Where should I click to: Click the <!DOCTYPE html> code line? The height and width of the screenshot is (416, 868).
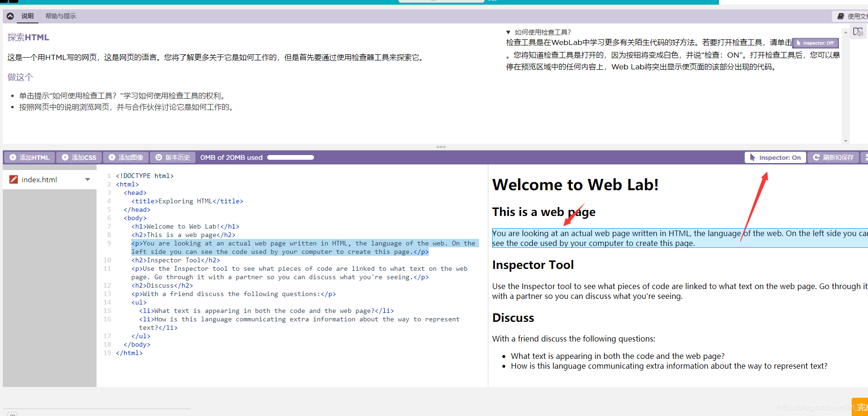pos(145,176)
